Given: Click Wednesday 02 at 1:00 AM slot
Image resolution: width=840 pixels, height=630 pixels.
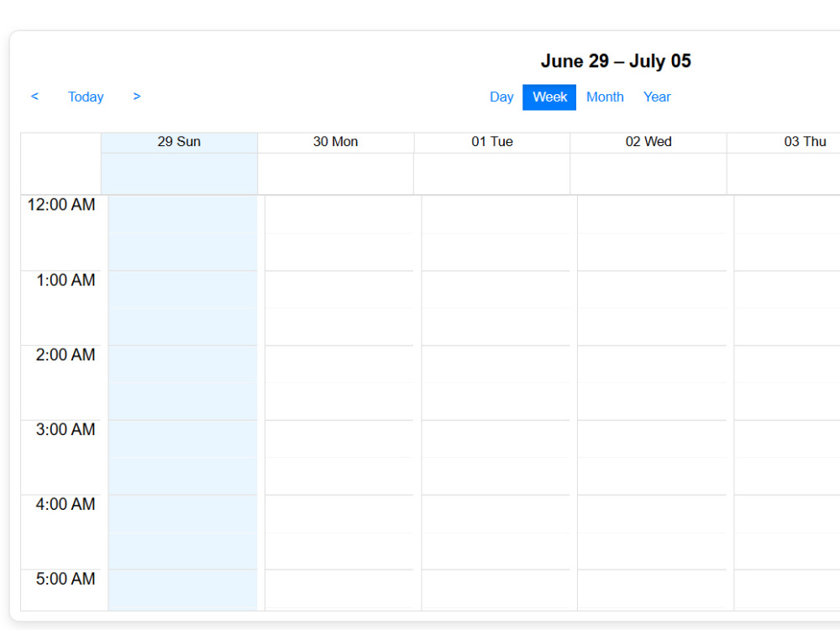Looking at the screenshot, I should [652, 289].
